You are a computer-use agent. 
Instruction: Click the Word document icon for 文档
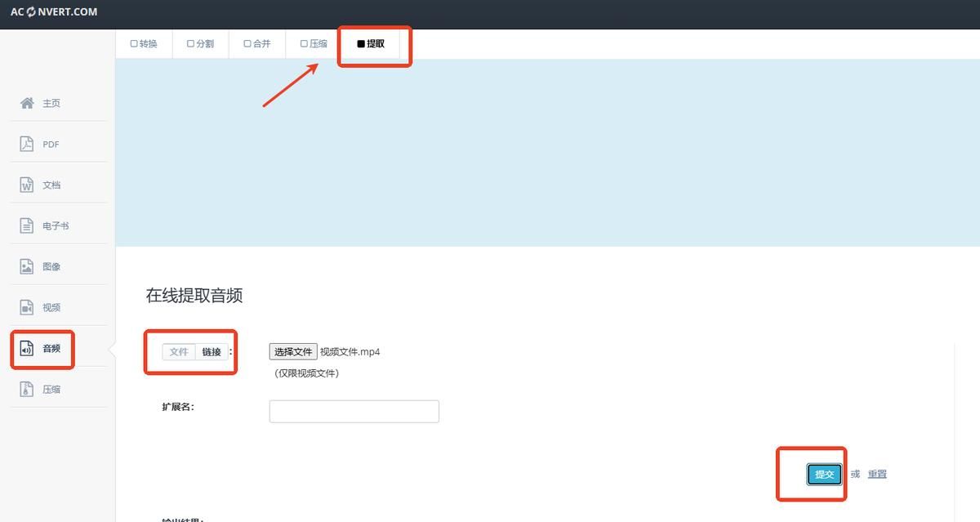(x=27, y=185)
